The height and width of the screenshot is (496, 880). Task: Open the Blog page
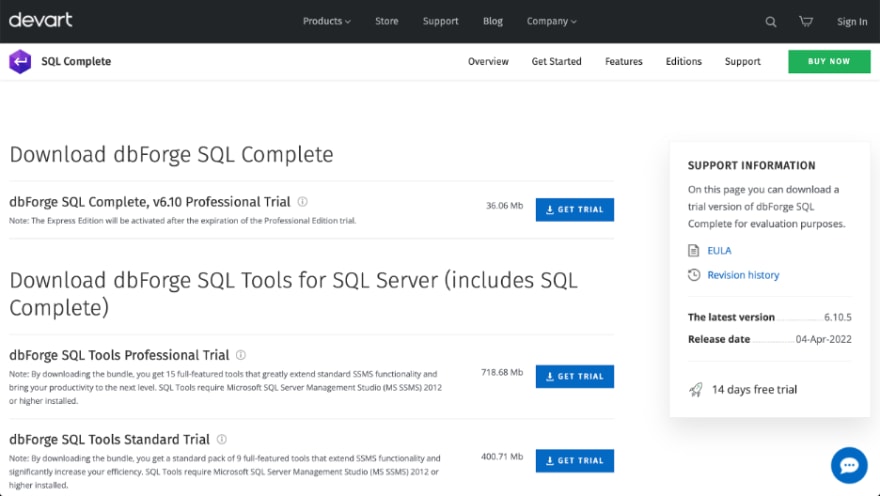click(x=493, y=21)
